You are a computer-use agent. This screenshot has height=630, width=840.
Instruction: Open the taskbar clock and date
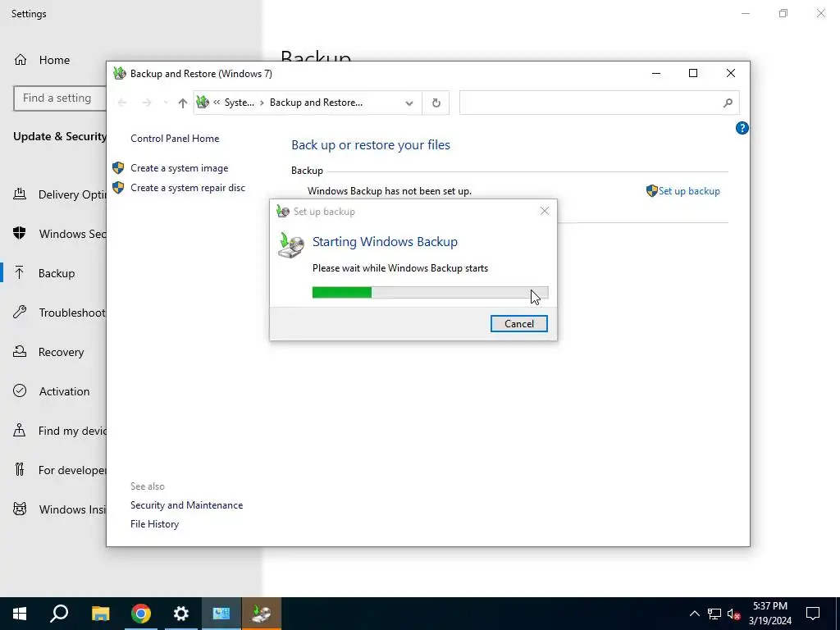coord(769,614)
